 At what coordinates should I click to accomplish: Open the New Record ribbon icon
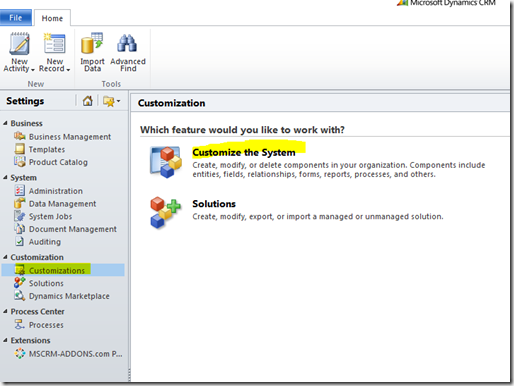54,44
